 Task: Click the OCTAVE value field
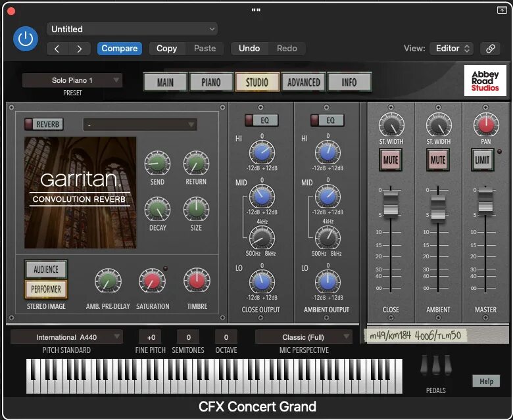pyautogui.click(x=226, y=337)
